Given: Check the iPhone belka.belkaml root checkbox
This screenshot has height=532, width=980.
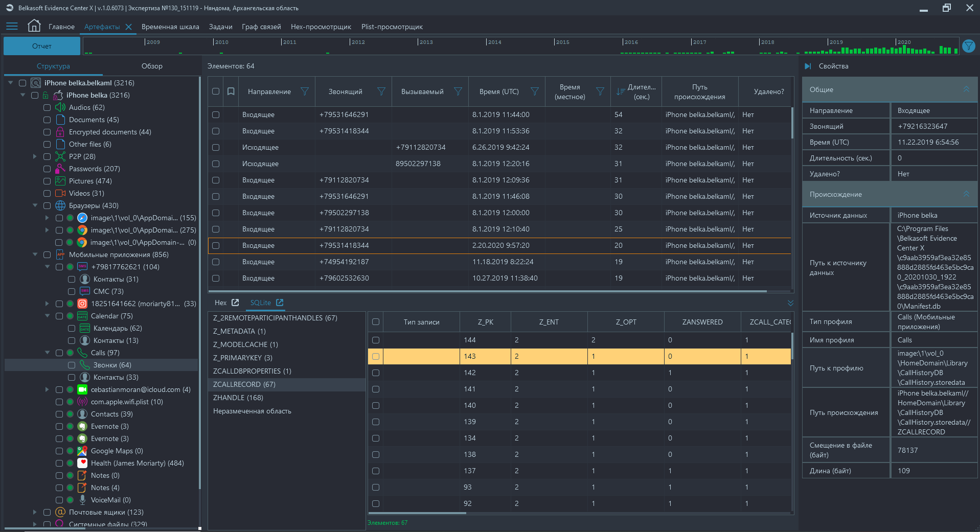Looking at the screenshot, I should (x=22, y=83).
